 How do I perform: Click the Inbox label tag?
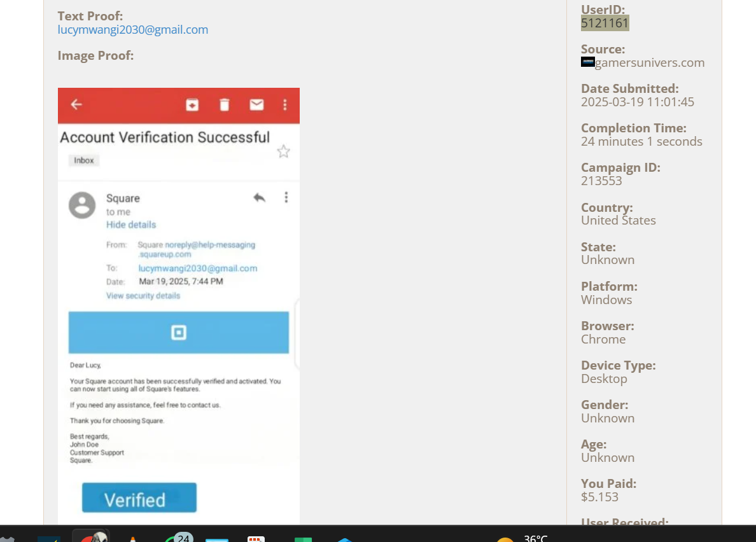(84, 160)
